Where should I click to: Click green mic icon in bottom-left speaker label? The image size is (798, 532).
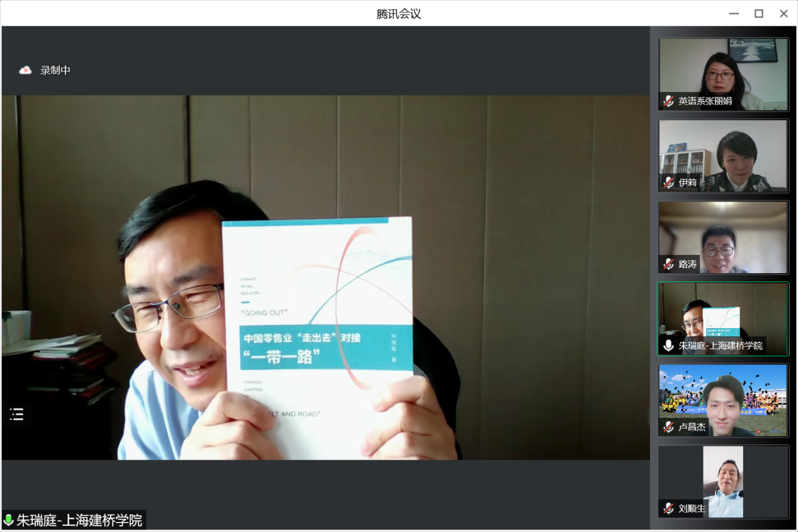9,520
